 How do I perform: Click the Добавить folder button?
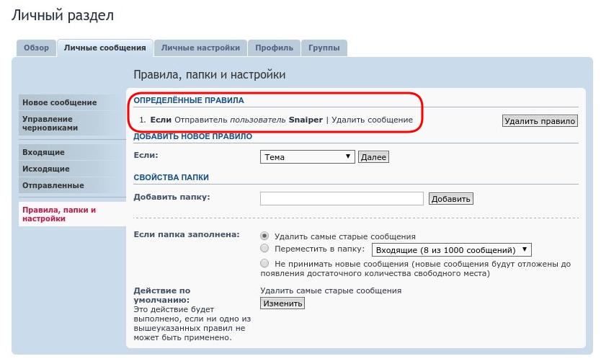pos(450,199)
